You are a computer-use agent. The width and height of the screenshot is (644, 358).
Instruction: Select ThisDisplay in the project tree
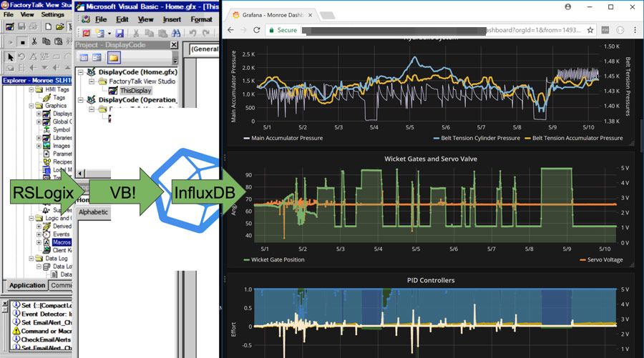coord(135,91)
